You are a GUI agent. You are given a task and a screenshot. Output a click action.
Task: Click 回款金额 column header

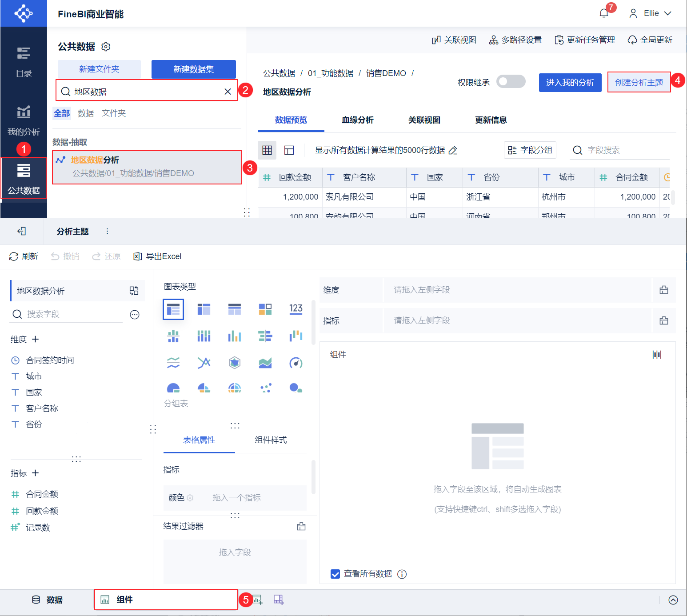click(290, 177)
